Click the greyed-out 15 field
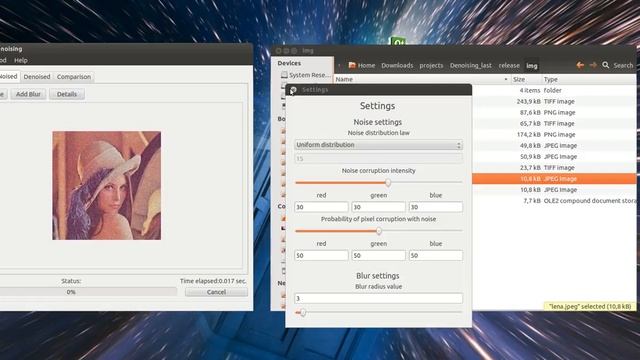 coord(378,158)
